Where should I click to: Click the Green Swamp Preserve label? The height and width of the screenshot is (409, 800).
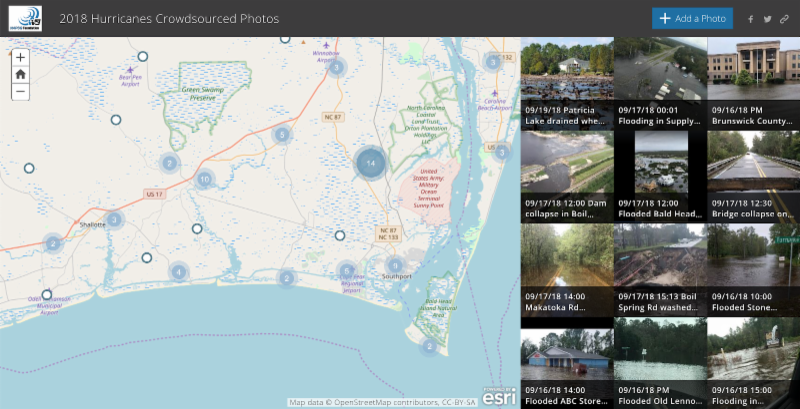pos(202,93)
